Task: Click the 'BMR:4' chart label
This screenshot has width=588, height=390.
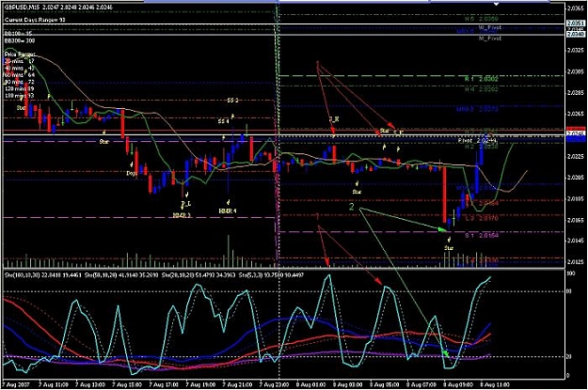Action: pyautogui.click(x=228, y=211)
